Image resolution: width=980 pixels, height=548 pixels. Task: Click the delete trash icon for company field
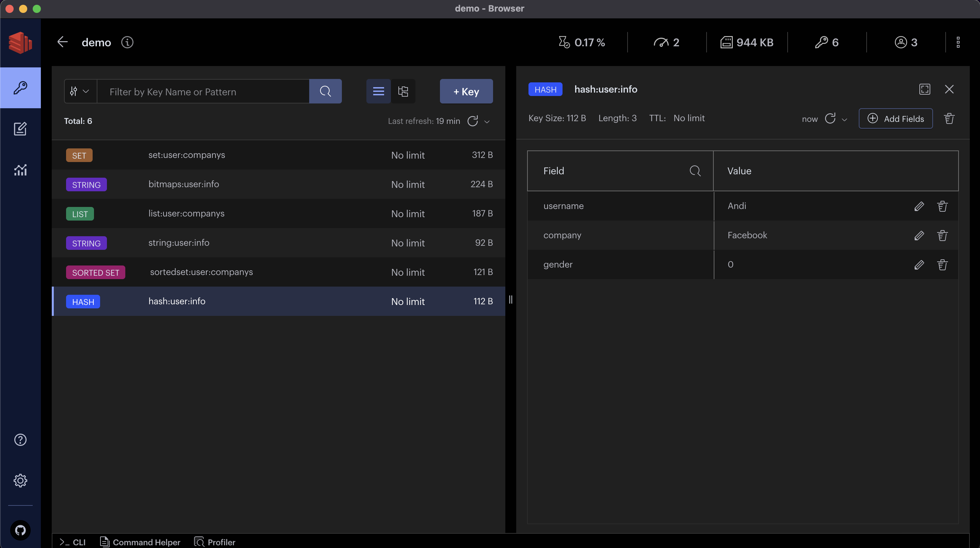click(x=942, y=235)
